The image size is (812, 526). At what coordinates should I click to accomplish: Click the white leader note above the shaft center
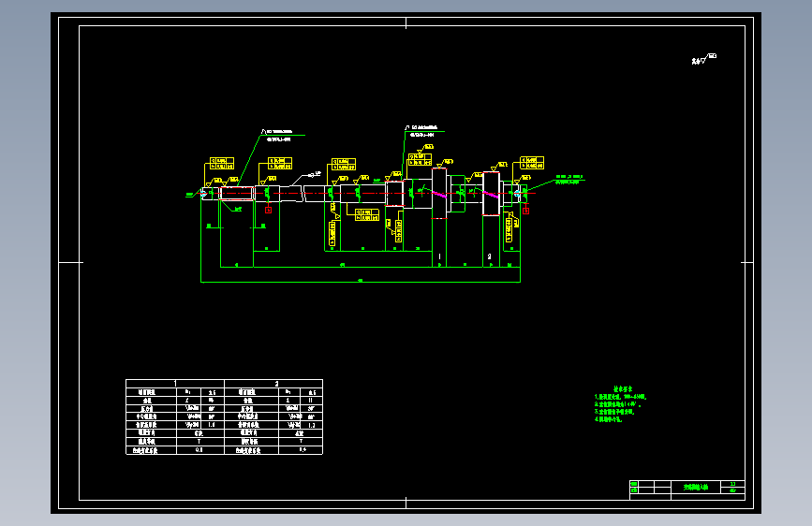tap(423, 131)
